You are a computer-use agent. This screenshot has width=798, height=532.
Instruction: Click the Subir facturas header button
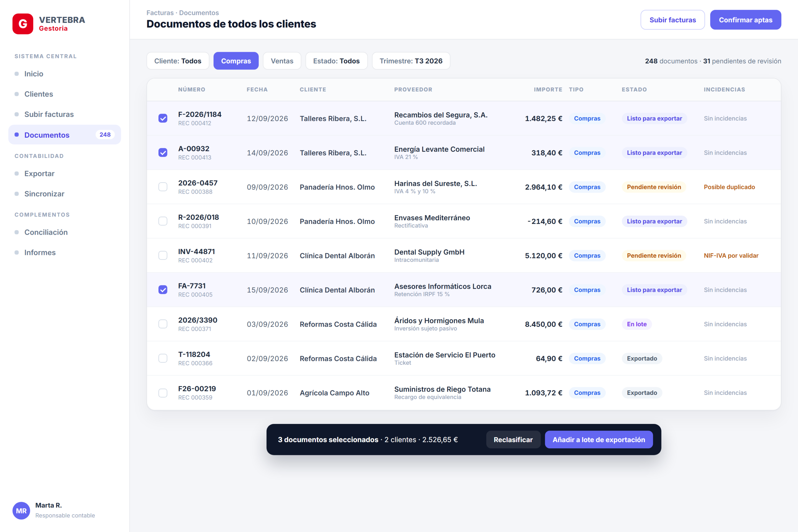pyautogui.click(x=672, y=20)
